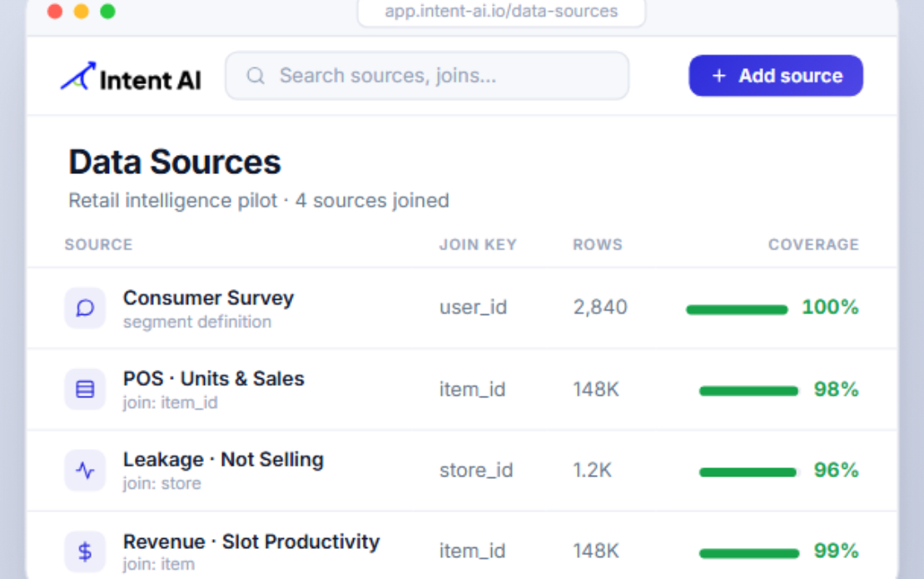Click the 1.2K rows value

tap(593, 471)
